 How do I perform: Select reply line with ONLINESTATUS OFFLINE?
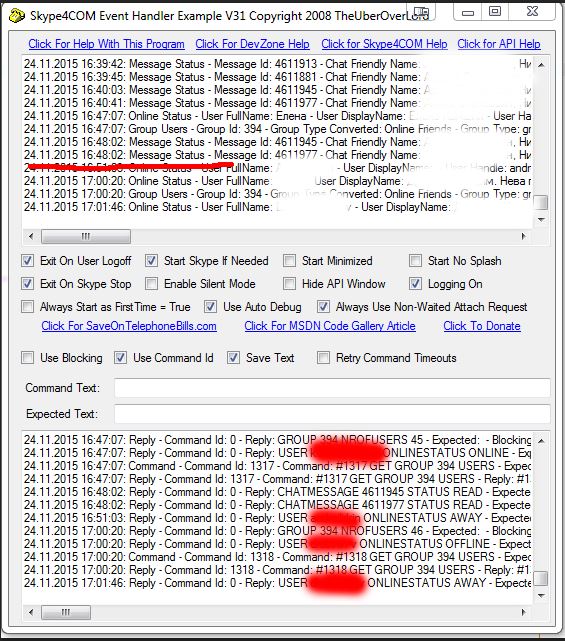(x=277, y=544)
